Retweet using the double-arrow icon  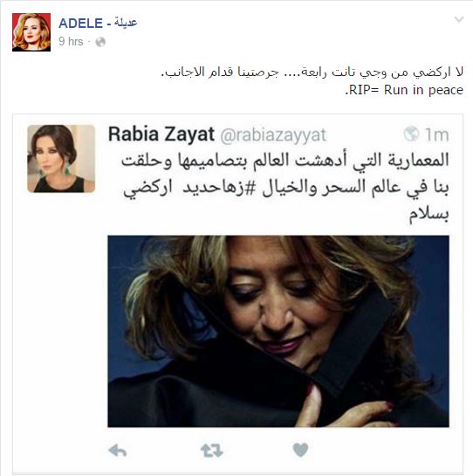212,451
